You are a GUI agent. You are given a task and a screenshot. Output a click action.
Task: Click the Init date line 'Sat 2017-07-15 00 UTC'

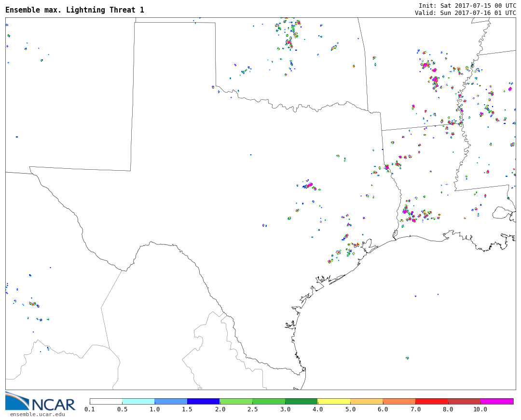(478, 6)
